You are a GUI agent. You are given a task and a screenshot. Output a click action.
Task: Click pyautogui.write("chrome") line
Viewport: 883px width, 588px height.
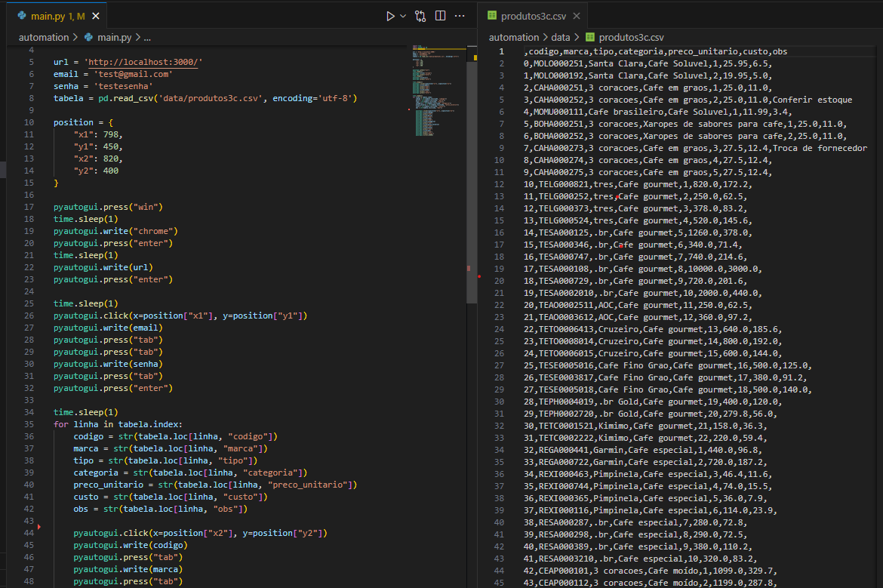(x=115, y=232)
